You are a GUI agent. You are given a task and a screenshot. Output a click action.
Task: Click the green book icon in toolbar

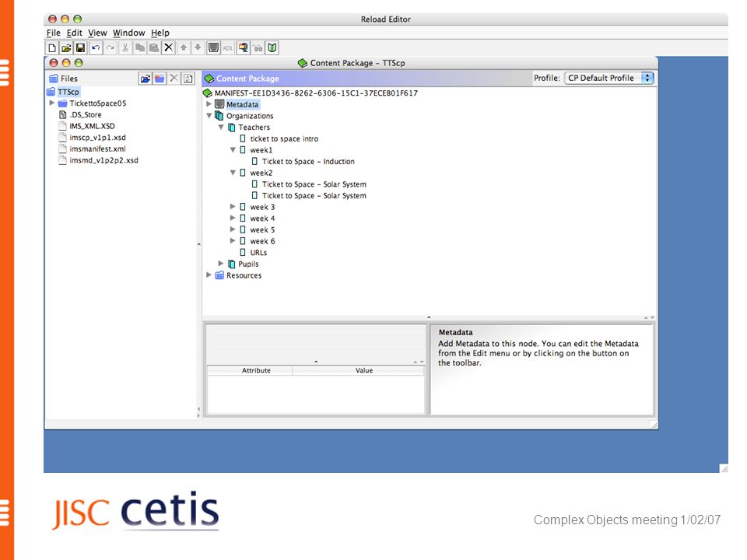tap(272, 48)
